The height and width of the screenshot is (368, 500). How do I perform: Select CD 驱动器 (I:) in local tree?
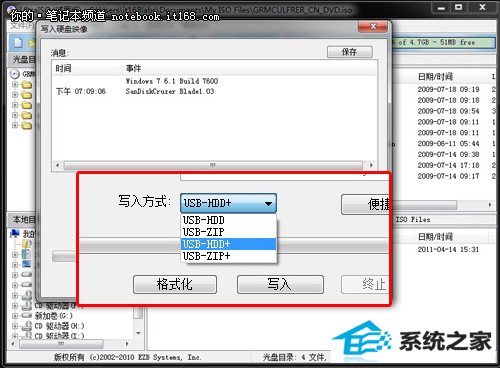click(59, 335)
